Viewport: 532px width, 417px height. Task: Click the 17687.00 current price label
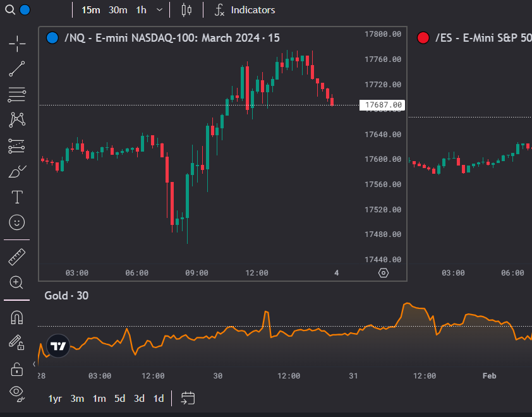pyautogui.click(x=382, y=105)
